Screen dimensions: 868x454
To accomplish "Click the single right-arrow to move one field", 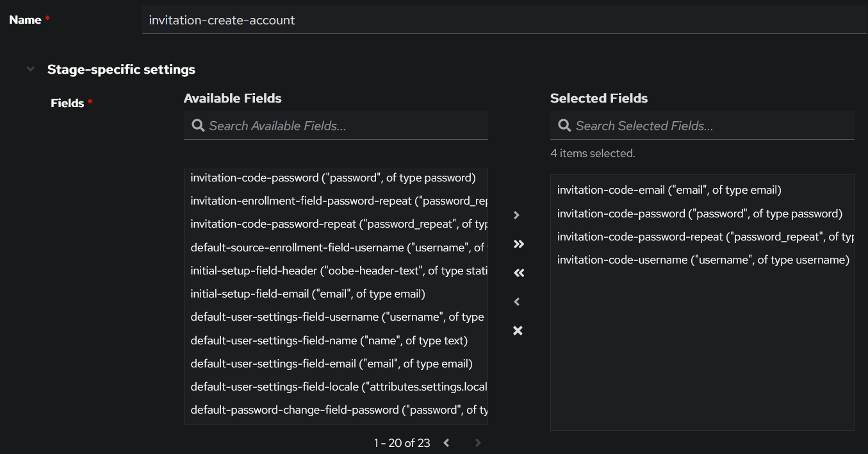I will [x=516, y=215].
